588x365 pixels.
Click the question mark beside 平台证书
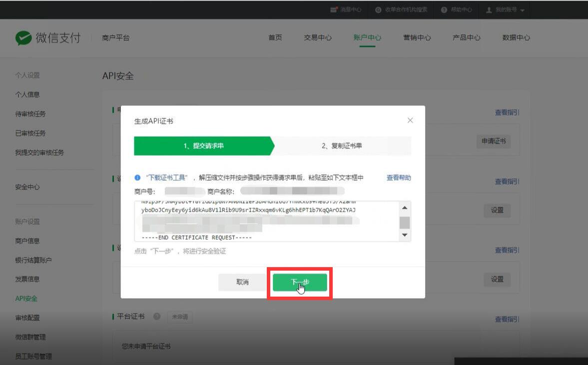click(x=157, y=317)
